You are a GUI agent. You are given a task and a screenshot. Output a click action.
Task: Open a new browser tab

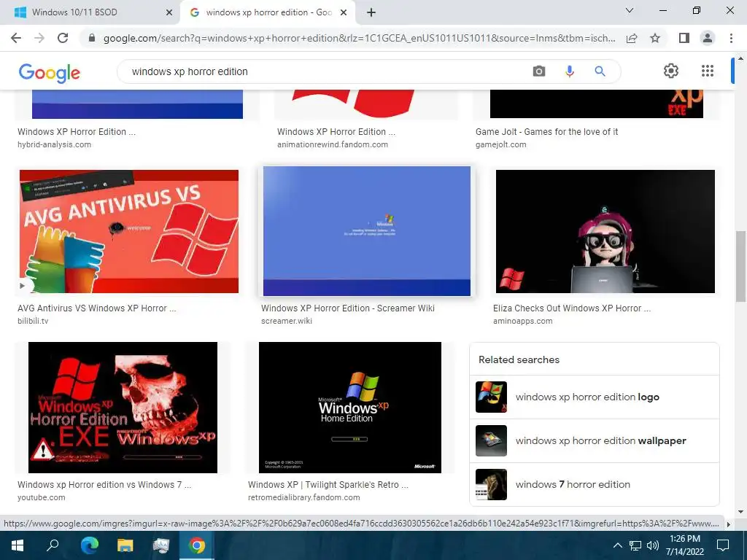(371, 12)
